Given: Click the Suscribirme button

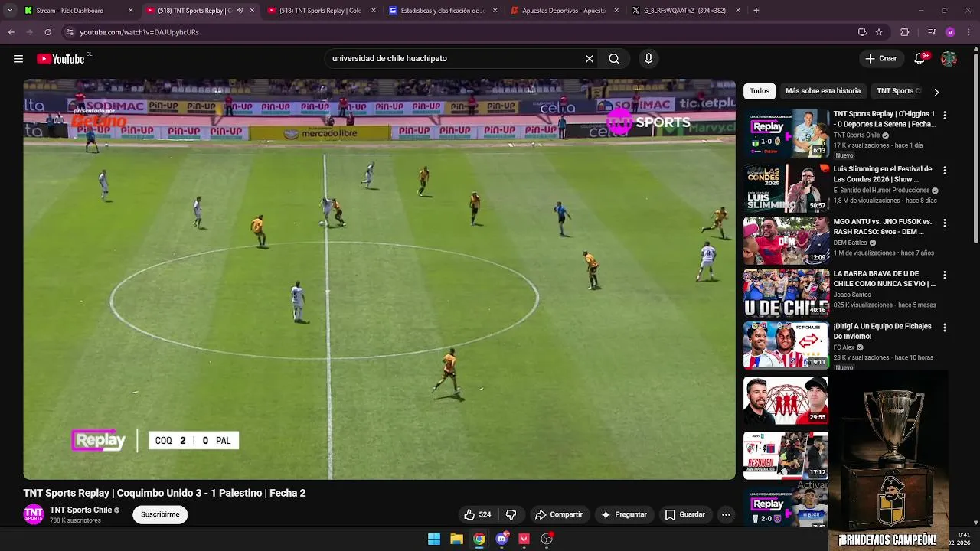Looking at the screenshot, I should (x=160, y=515).
